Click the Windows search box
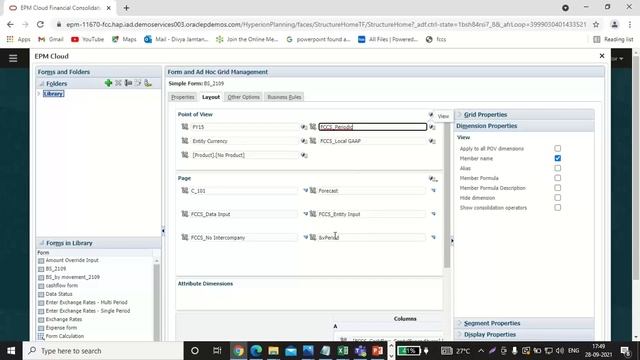The height and width of the screenshot is (360, 640). pos(103,351)
